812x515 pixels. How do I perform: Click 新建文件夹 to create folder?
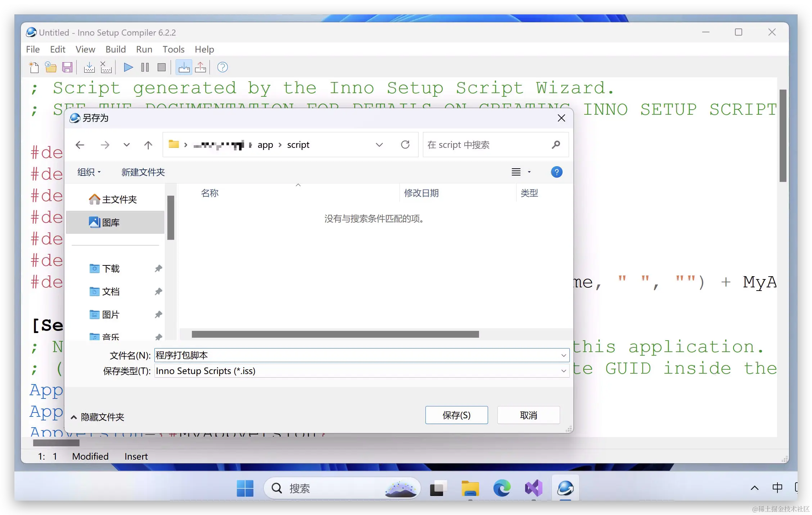click(x=143, y=172)
